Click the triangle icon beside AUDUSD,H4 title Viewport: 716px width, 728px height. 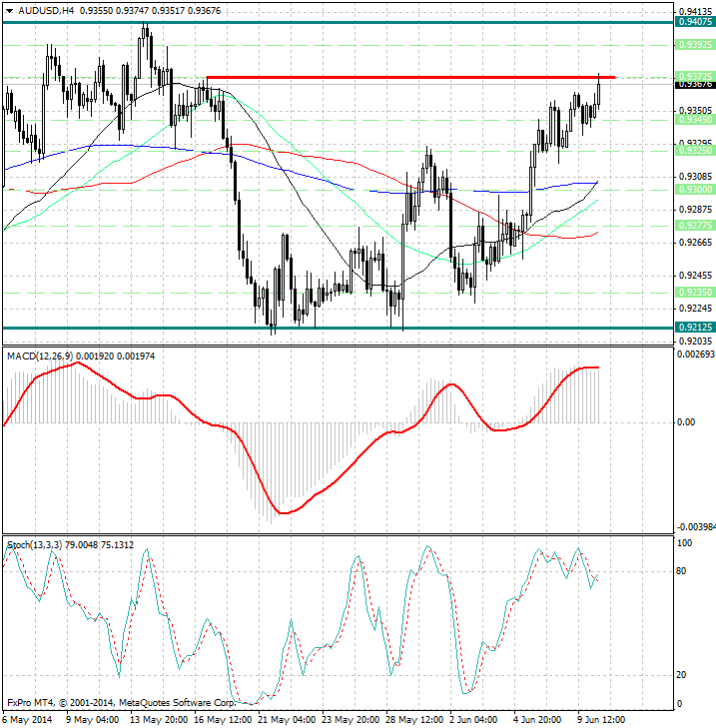tap(6, 11)
